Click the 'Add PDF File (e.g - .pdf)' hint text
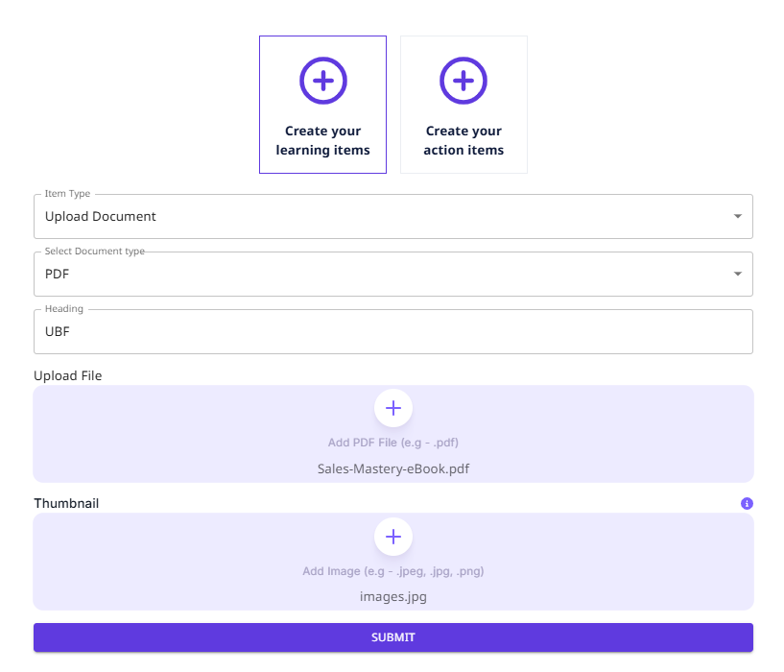This screenshot has width=784, height=672. tap(392, 443)
